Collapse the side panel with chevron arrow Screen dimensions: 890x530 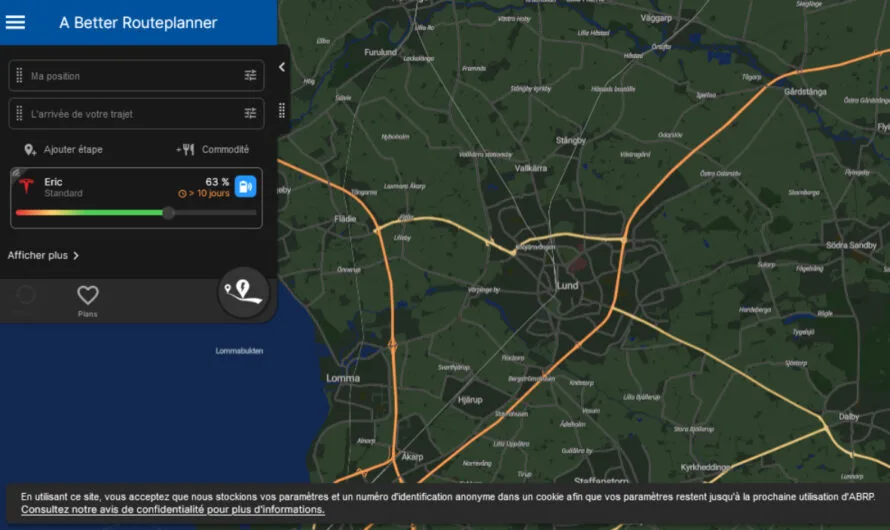(282, 67)
